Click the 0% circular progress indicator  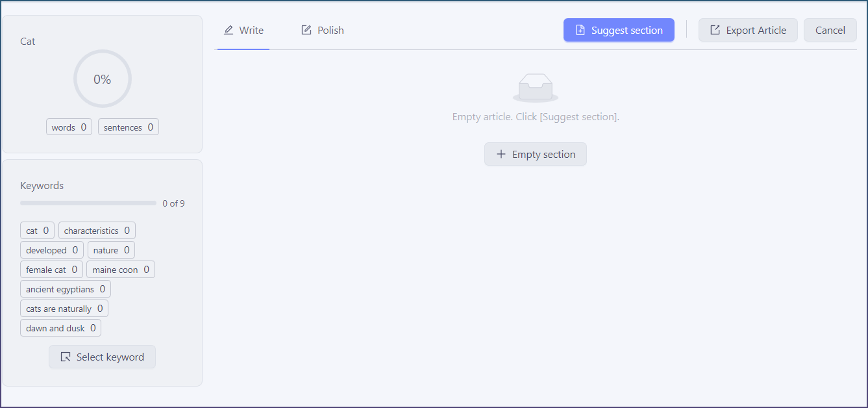click(x=103, y=79)
